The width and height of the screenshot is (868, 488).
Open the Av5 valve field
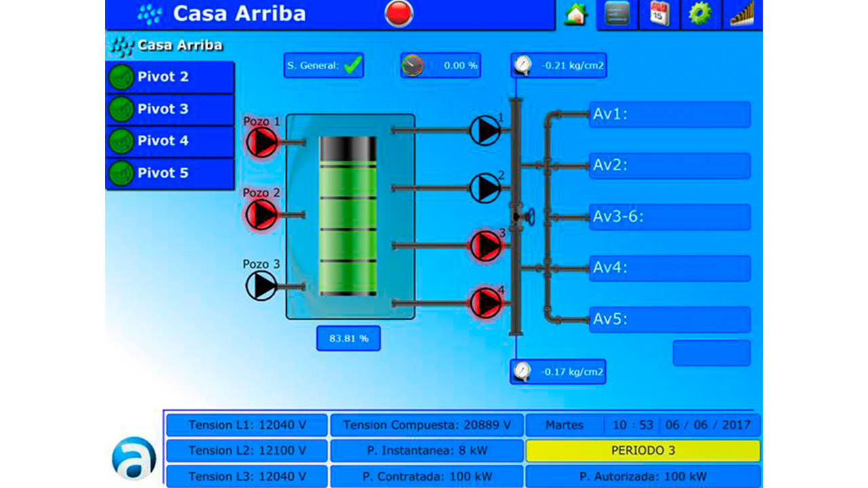pos(669,320)
